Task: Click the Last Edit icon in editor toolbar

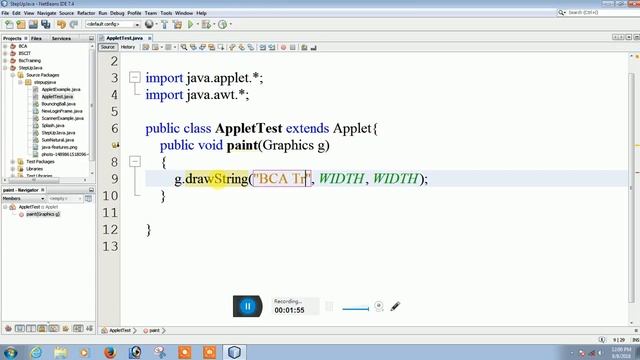Action: coord(146,47)
